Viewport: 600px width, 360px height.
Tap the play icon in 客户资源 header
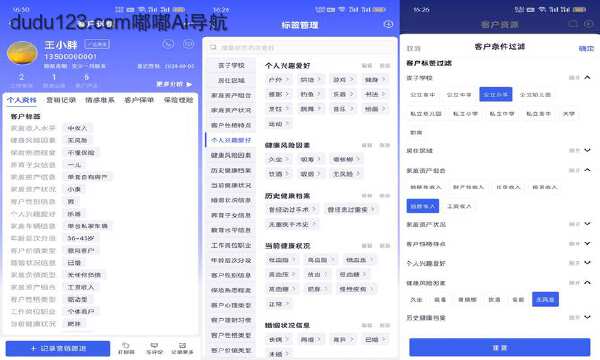point(589,24)
